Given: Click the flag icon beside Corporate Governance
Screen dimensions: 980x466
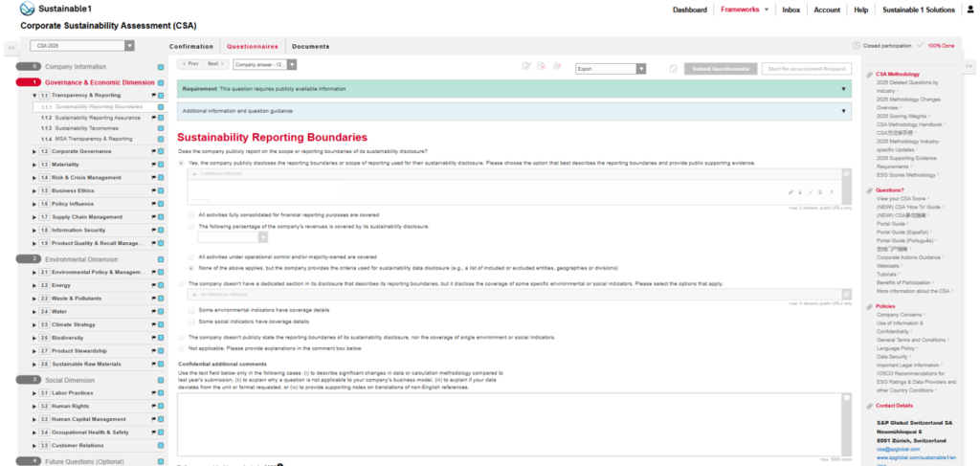Looking at the screenshot, I should (x=153, y=151).
